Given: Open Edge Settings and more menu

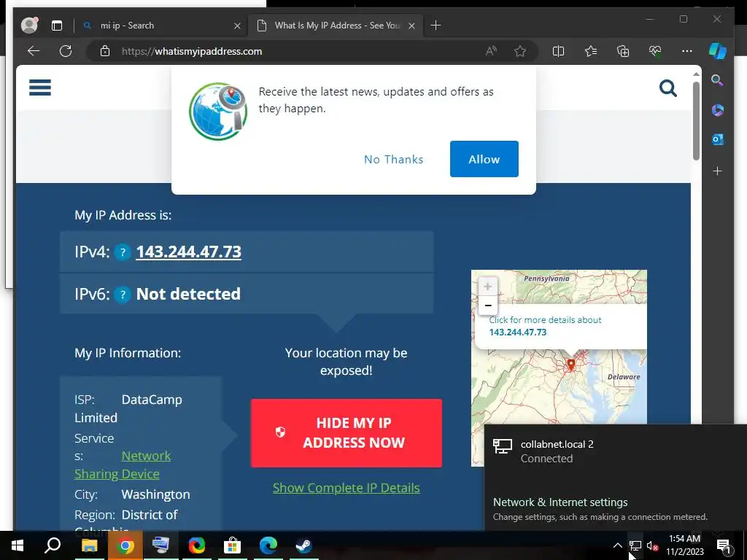Looking at the screenshot, I should tap(686, 51).
